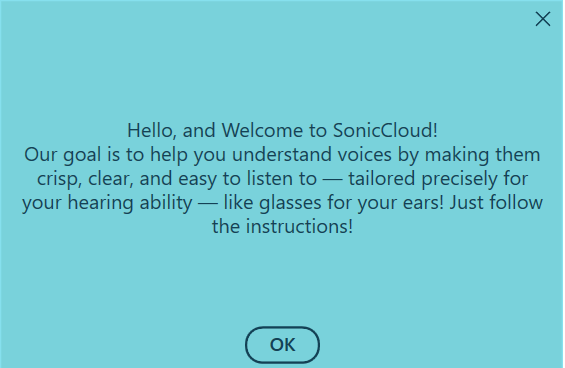Proceed past the welcome screen via OK
This screenshot has height=368, width=565.
click(282, 345)
